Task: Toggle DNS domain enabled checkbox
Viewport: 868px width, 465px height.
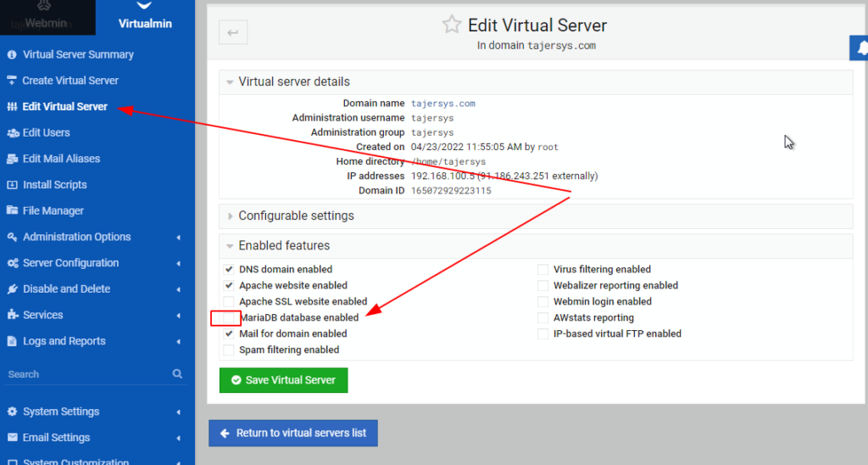Action: (229, 269)
